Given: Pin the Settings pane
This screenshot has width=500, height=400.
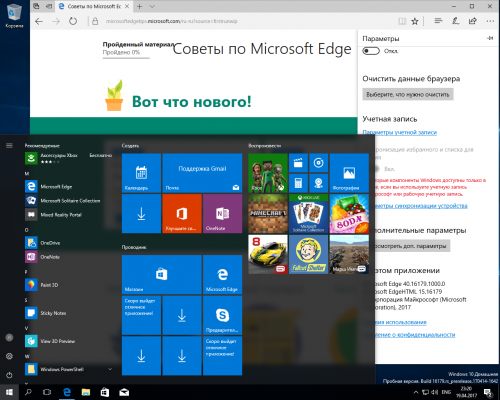Looking at the screenshot, I should tap(490, 38).
